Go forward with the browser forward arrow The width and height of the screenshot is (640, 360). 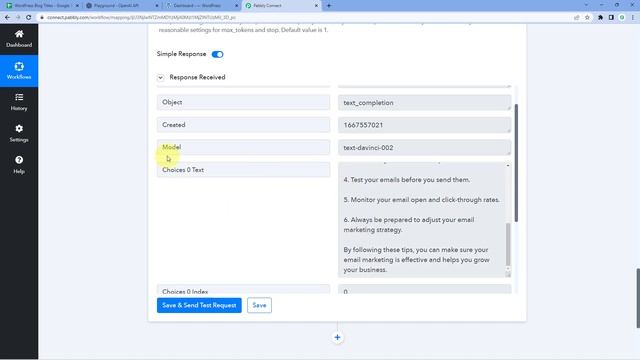pos(18,18)
